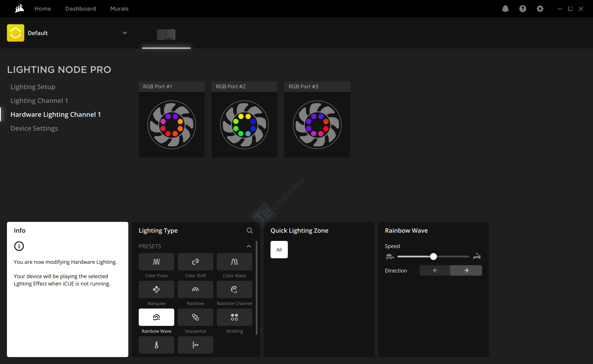
Task: Select the Lighting Node Pro device thumbnail
Action: click(166, 34)
